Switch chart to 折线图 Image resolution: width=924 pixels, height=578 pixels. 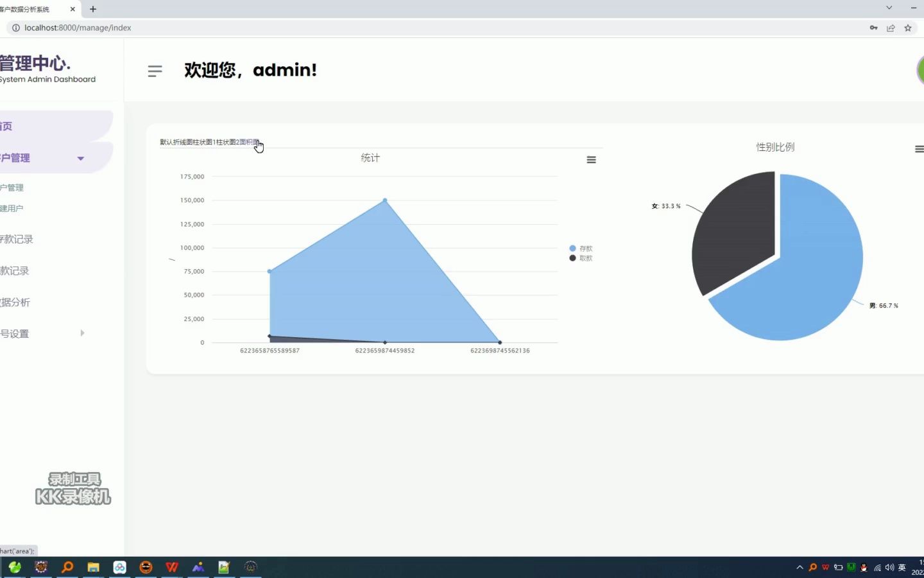tap(183, 142)
